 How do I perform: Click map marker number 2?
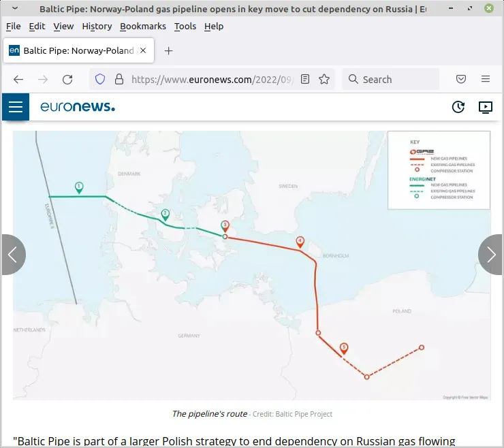(x=166, y=214)
